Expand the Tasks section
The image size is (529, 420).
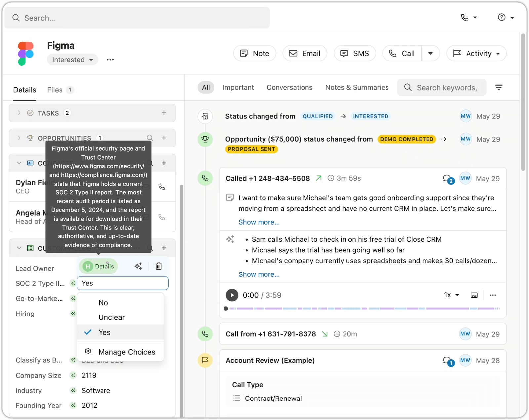point(19,113)
